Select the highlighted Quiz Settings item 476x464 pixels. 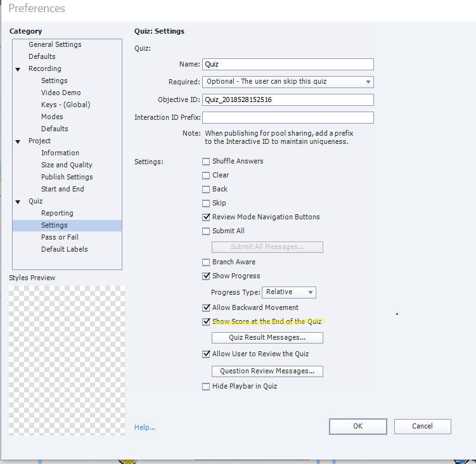click(x=67, y=225)
